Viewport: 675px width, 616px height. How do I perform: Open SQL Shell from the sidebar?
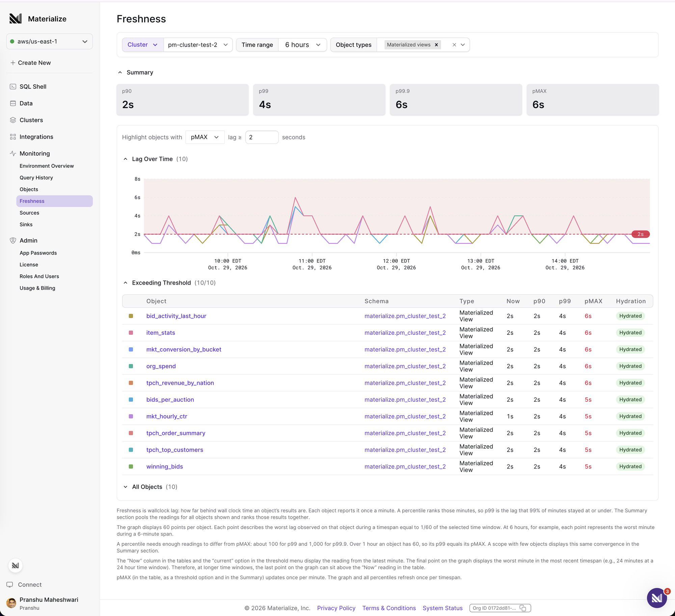(x=33, y=86)
